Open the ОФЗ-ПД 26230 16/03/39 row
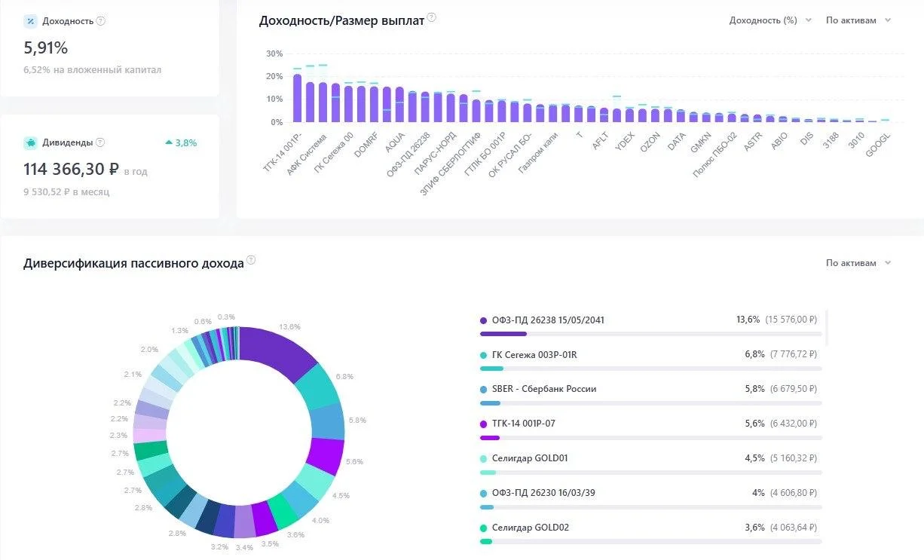Screen dimensions: 924x560 pos(650,499)
